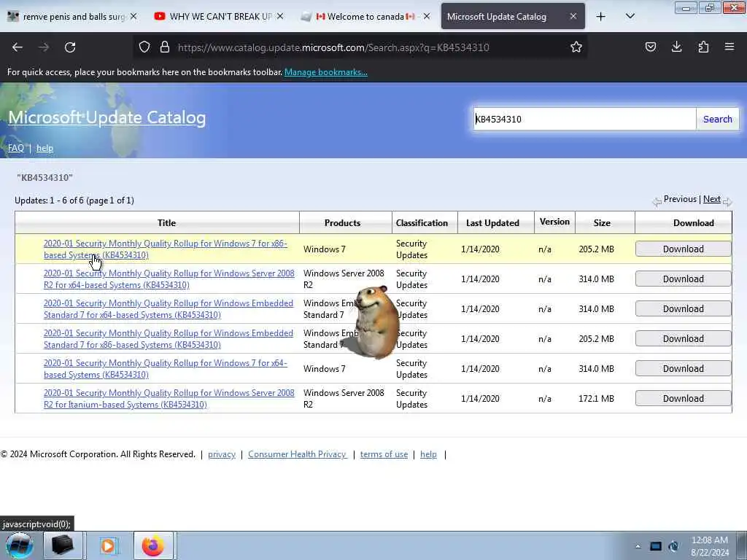Open the tracking protection shield icon

click(144, 47)
